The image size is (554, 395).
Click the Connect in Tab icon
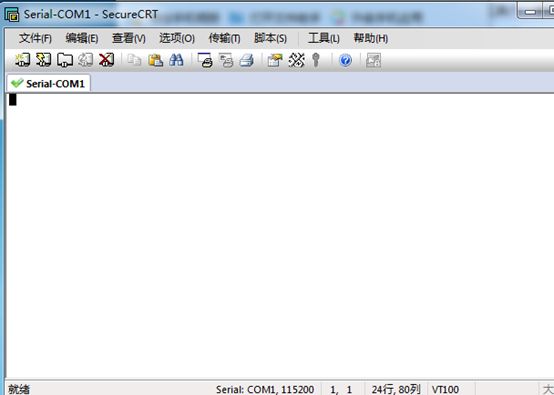click(65, 60)
